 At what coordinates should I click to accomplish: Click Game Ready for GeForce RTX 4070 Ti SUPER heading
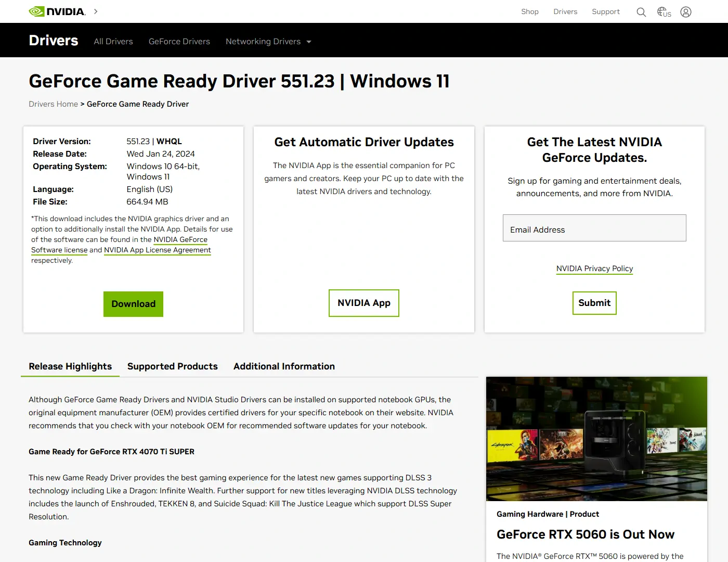pos(111,452)
